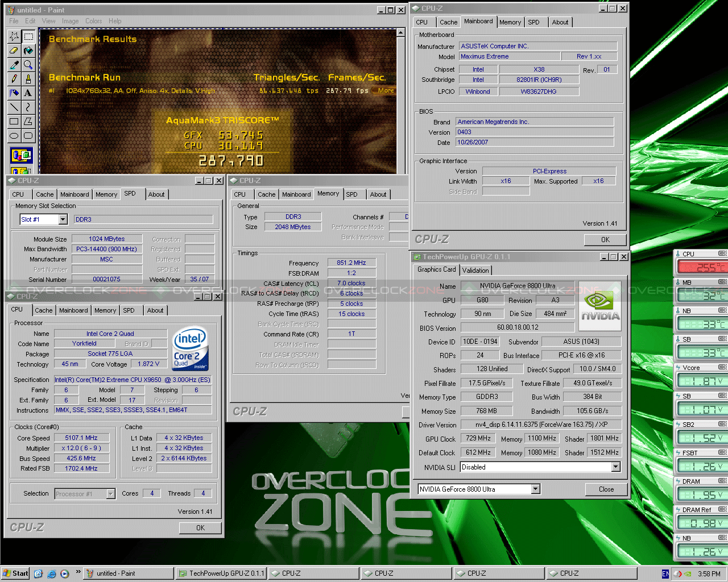728x582 pixels.
Task: Open the Colors menu in Paint
Action: tap(93, 21)
